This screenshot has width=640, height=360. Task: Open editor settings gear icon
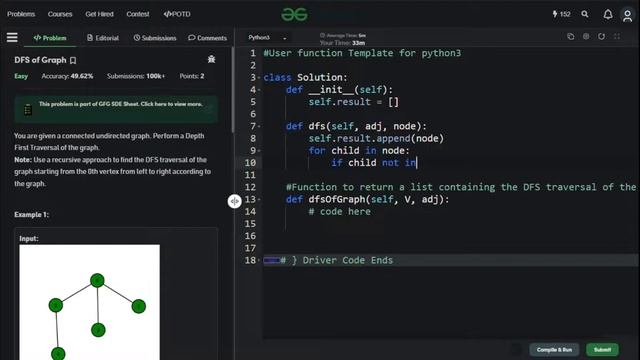[586, 37]
